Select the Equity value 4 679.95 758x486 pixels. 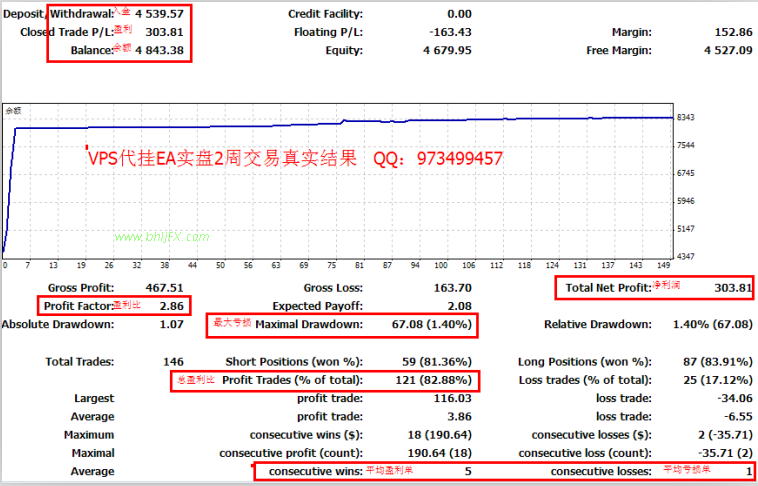coord(447,50)
